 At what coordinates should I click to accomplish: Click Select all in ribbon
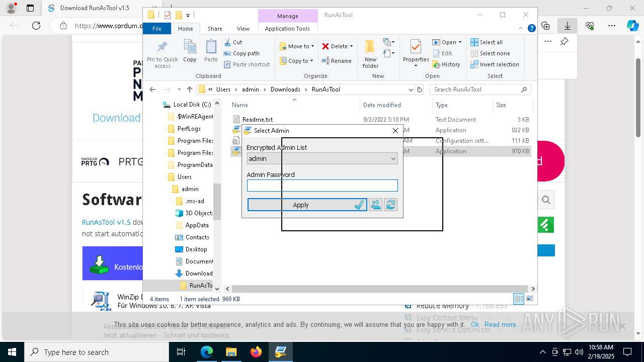pos(487,42)
